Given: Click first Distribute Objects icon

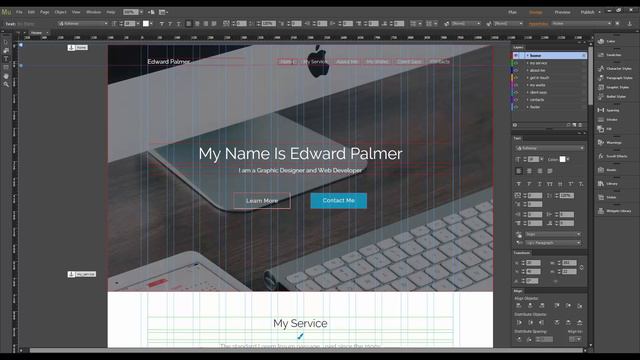Looking at the screenshot, I should (x=519, y=322).
